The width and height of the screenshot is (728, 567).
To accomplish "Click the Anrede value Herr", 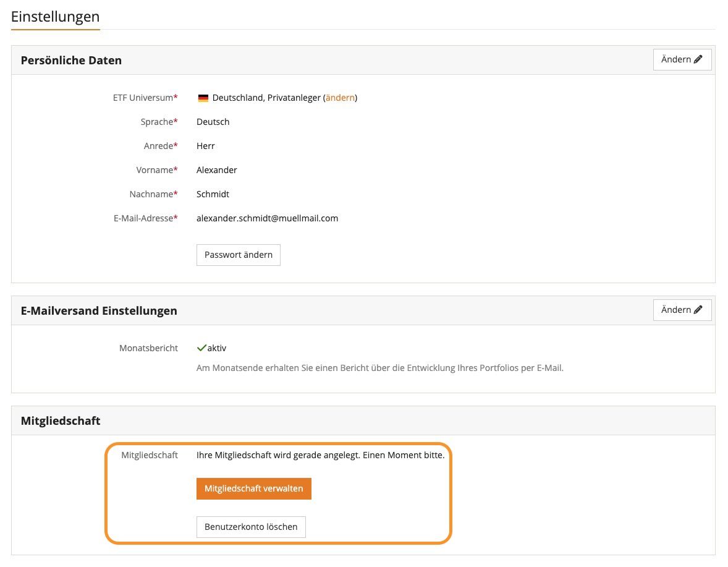I will [x=205, y=146].
